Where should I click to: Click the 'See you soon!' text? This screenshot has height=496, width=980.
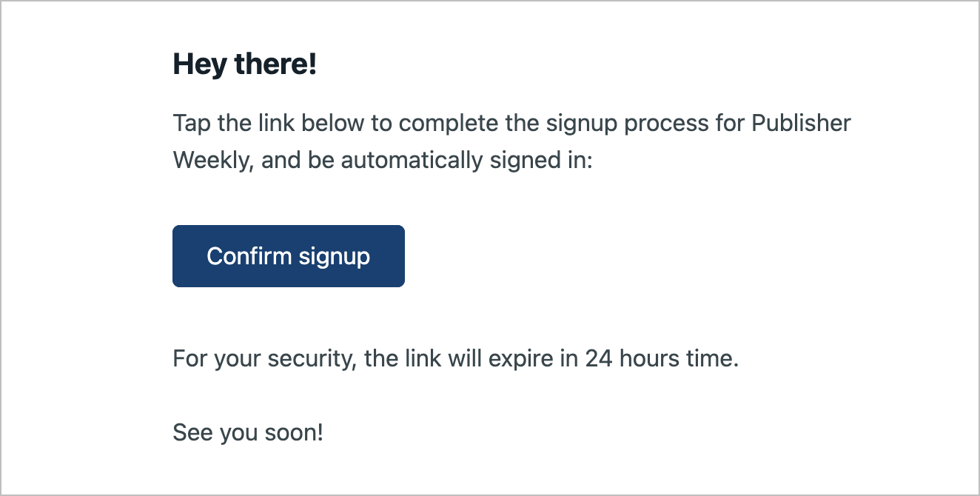click(248, 432)
